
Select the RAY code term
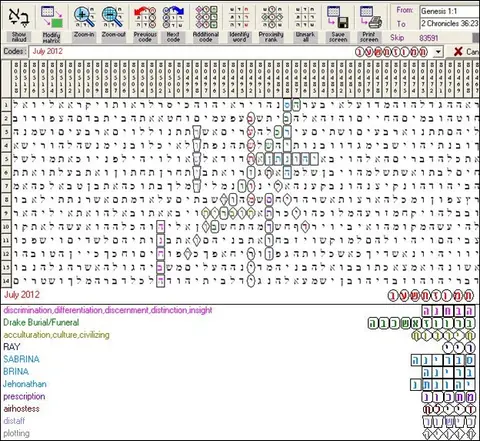(x=12, y=347)
